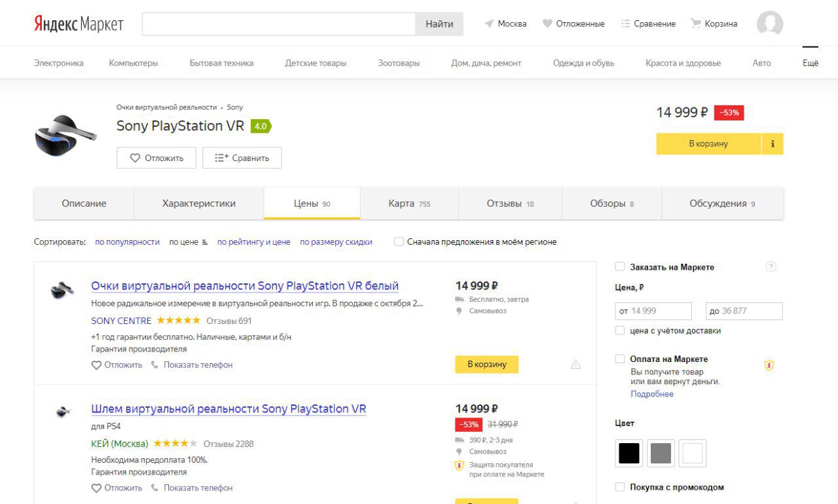Click the heart icon in КЕЙ offer's Отложить
838x504 pixels.
(96, 488)
